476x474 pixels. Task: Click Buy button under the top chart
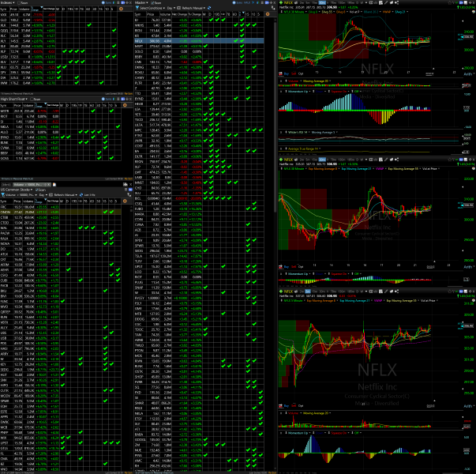(x=286, y=73)
